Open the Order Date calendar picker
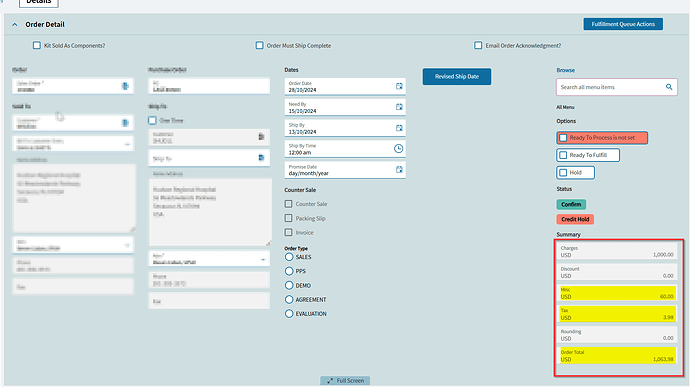Viewport: 690px width, 387px height. (399, 86)
